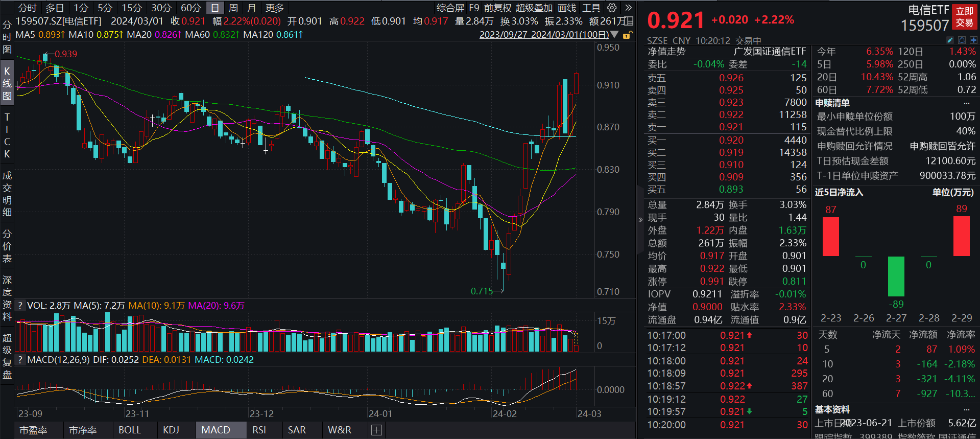Select the 分时 timeframe
Screen dimensions: 980x439
point(28,8)
